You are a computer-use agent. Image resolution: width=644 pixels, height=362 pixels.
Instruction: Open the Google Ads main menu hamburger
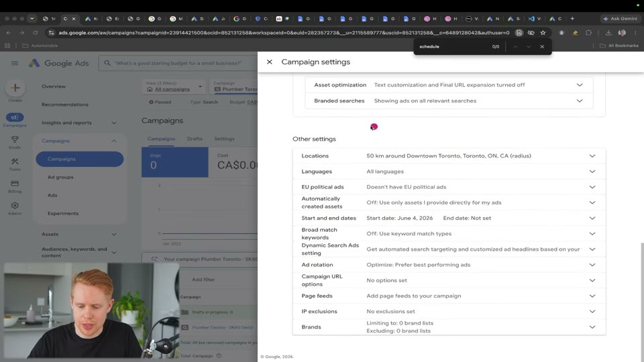15,63
